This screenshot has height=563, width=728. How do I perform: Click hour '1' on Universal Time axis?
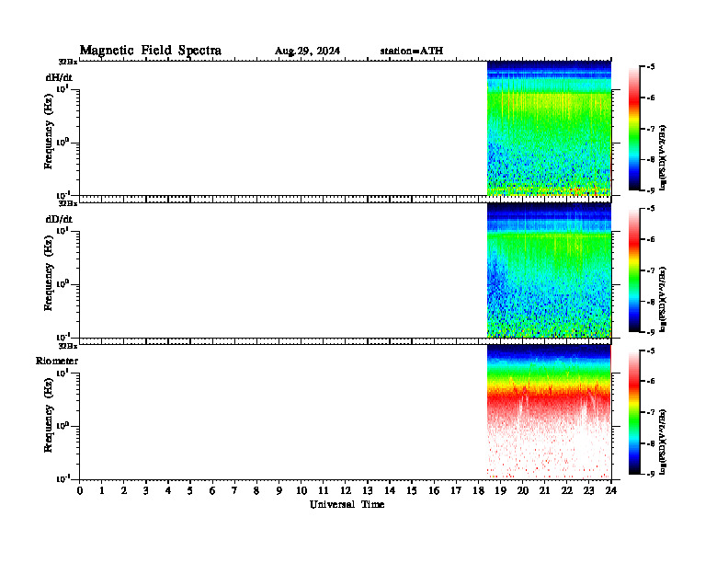[x=102, y=491]
